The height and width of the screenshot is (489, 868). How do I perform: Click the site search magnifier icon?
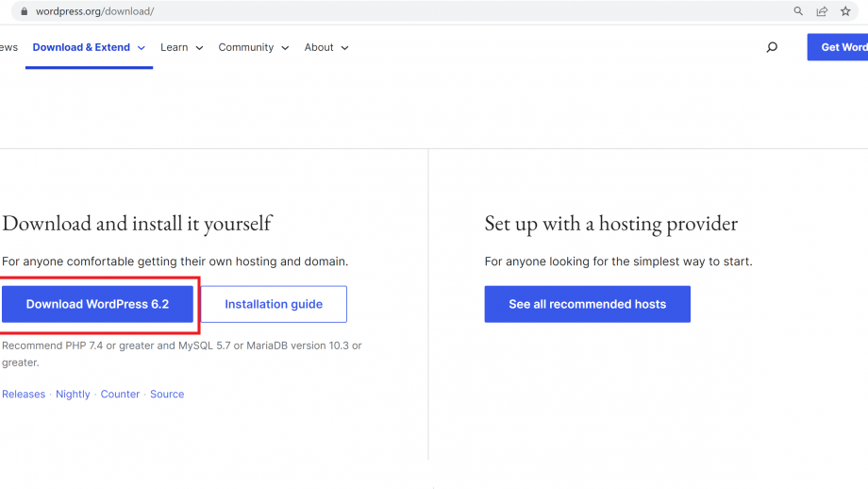pyautogui.click(x=772, y=47)
